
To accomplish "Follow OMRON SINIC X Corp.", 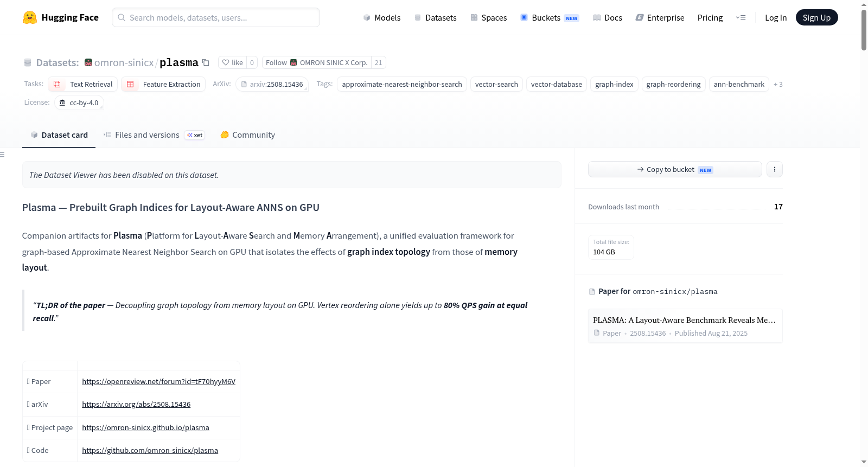I will 316,62.
